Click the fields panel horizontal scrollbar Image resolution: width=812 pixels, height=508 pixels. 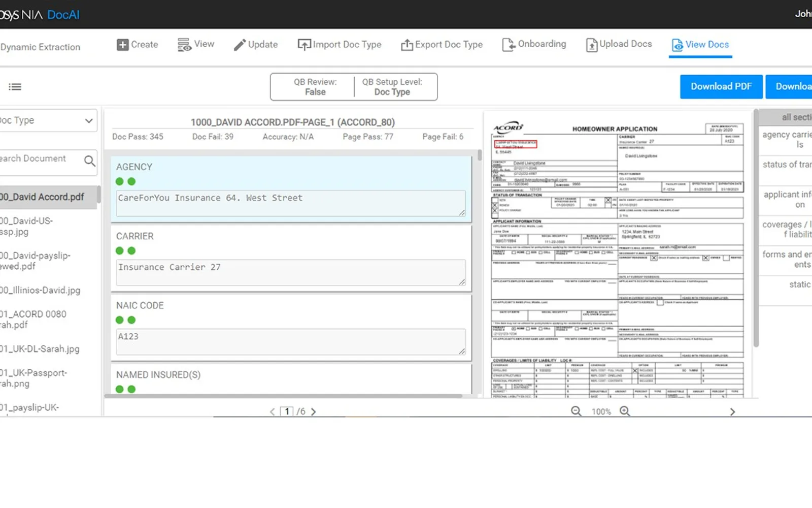283,396
